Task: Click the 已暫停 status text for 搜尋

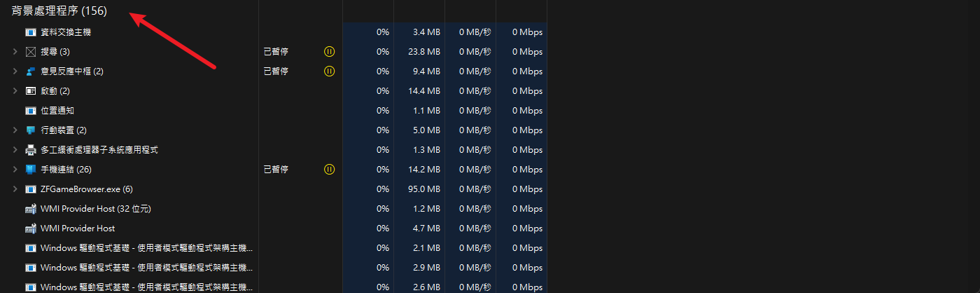Action: (x=276, y=52)
